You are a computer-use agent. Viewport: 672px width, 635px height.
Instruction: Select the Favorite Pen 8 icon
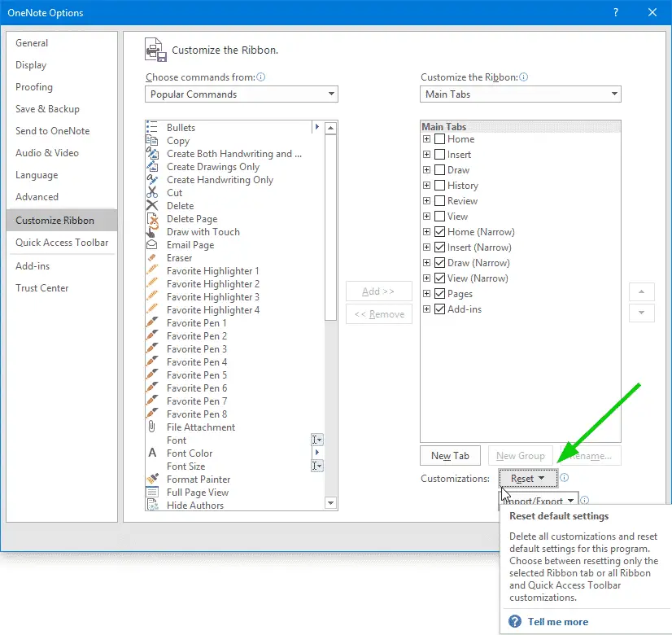pyautogui.click(x=152, y=414)
